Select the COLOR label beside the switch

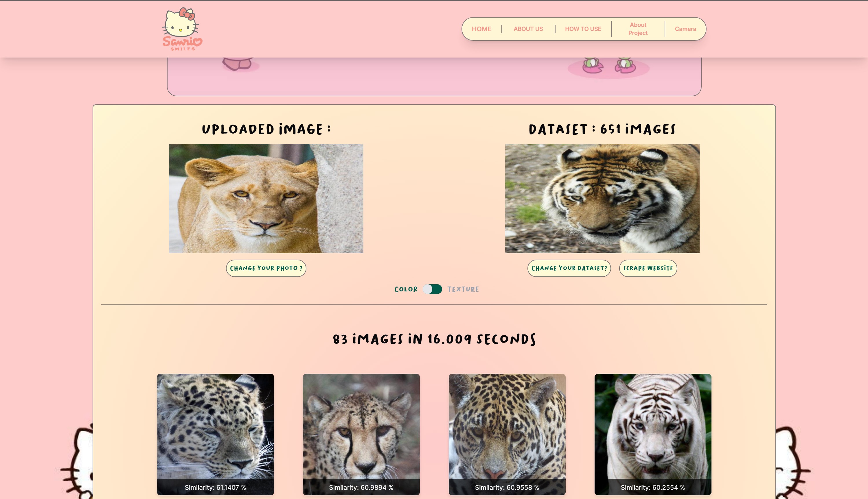(x=406, y=289)
